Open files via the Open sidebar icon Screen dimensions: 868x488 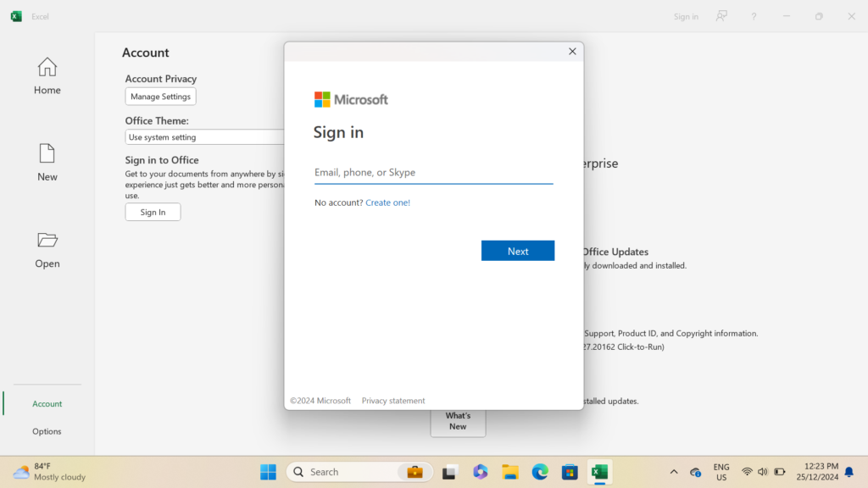[x=47, y=250]
